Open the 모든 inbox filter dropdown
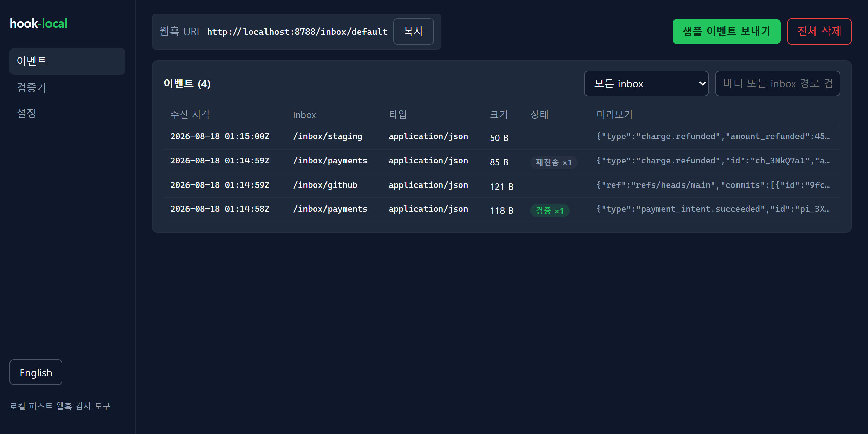This screenshot has height=434, width=868. click(646, 83)
